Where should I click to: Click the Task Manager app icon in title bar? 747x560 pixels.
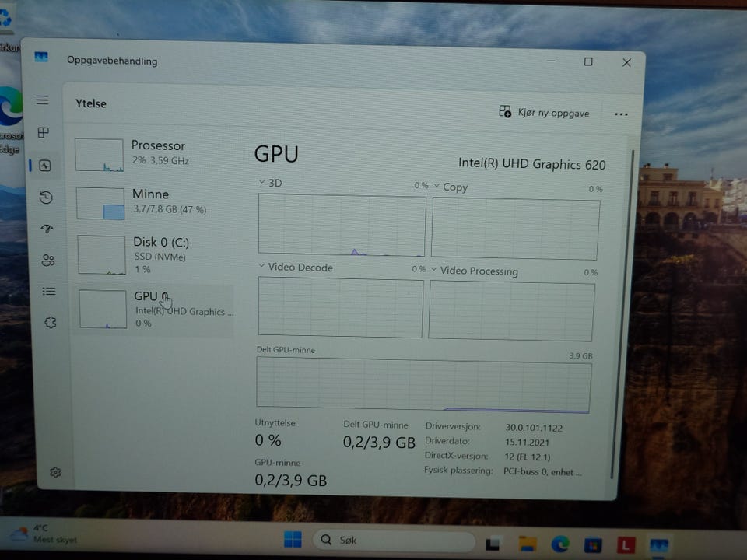41,57
